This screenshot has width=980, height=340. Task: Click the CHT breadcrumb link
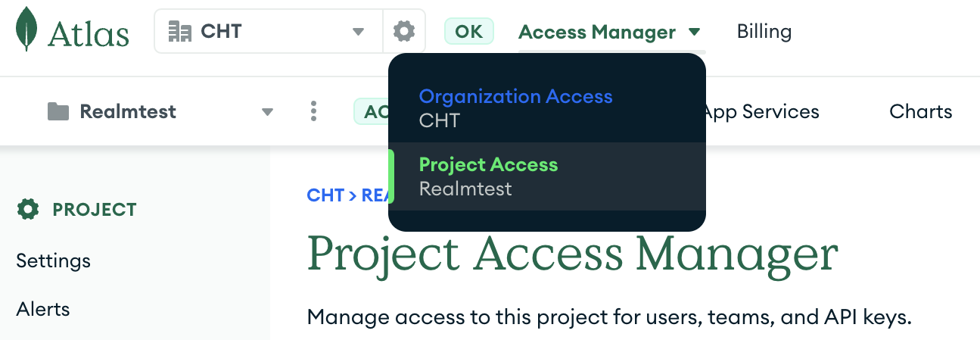pyautogui.click(x=325, y=195)
